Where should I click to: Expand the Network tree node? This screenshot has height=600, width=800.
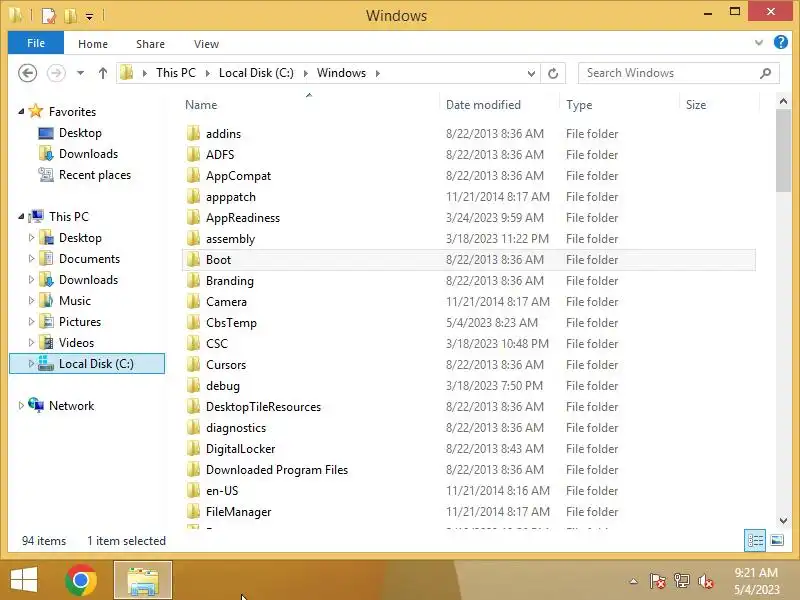point(21,405)
